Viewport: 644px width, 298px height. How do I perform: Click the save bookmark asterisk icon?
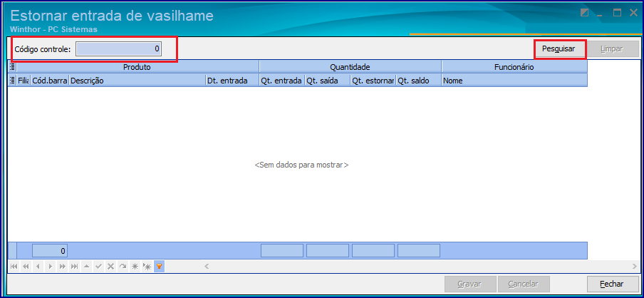[x=135, y=267]
